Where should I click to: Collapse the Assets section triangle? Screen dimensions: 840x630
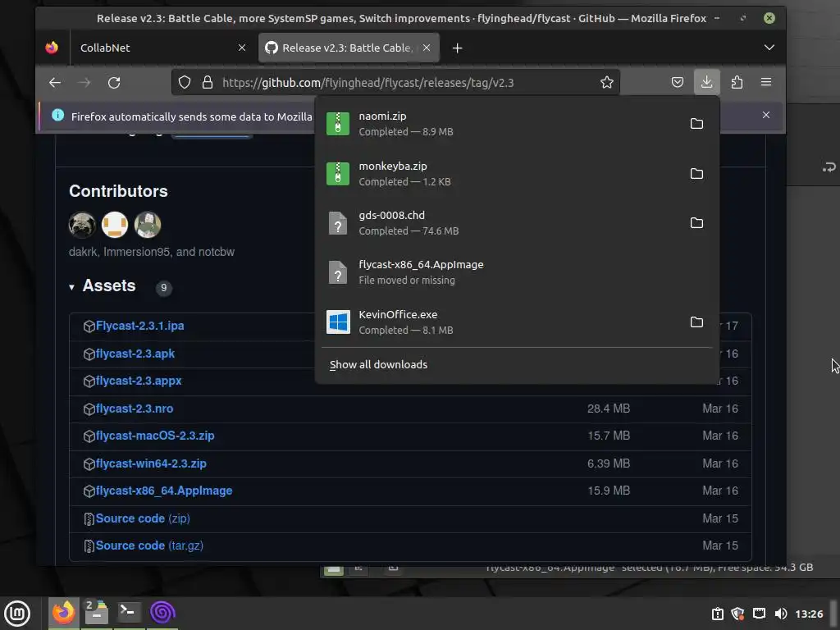point(71,287)
